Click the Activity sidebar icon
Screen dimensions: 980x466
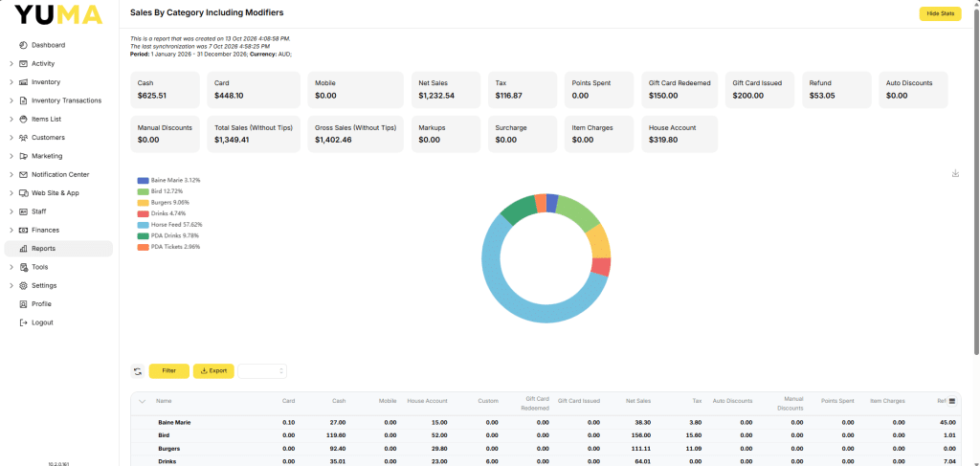pyautogui.click(x=23, y=64)
